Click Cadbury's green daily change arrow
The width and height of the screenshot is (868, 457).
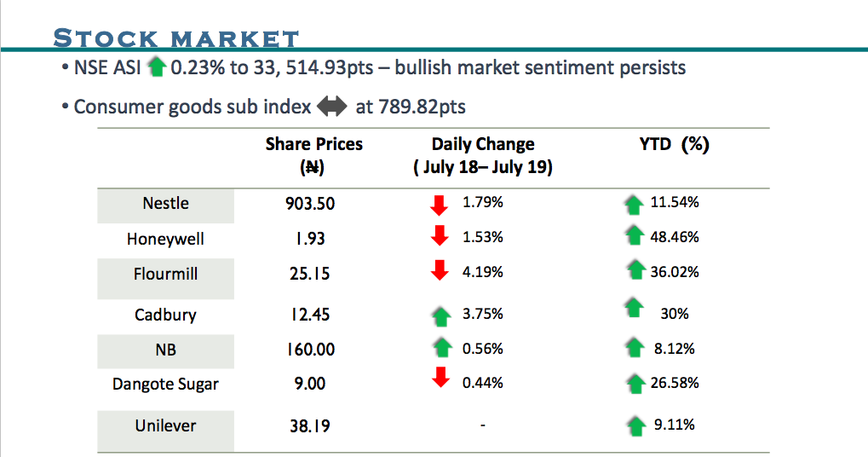pyautogui.click(x=440, y=315)
